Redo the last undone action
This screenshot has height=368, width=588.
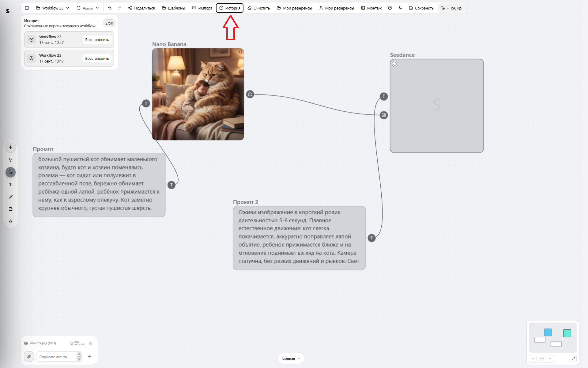[x=119, y=8]
